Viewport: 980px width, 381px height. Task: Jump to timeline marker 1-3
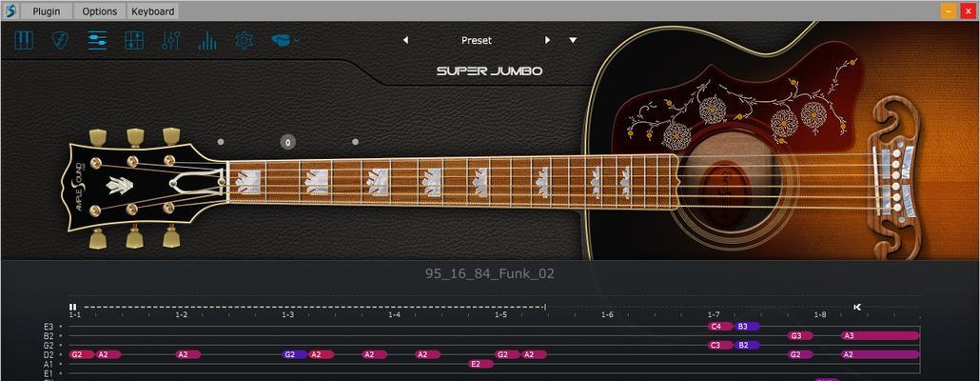tap(287, 314)
